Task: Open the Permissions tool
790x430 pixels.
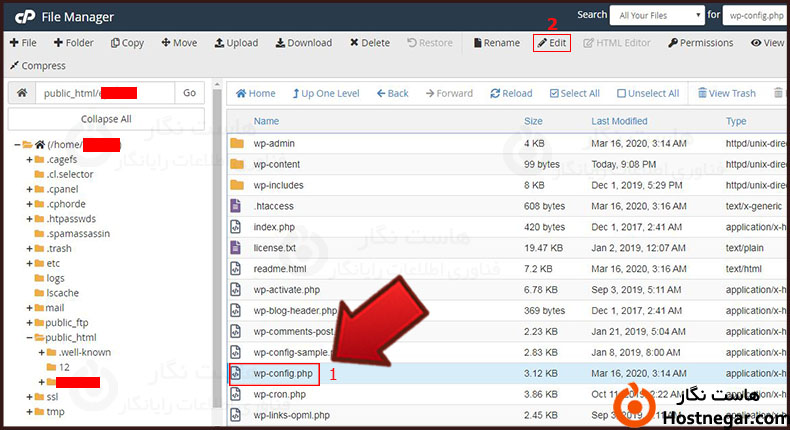Action: point(700,43)
